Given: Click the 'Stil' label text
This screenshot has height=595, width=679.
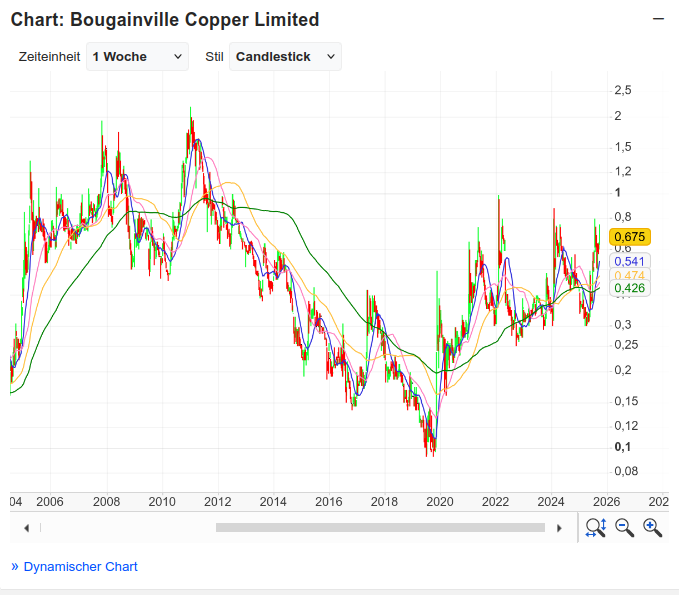Looking at the screenshot, I should tap(214, 57).
